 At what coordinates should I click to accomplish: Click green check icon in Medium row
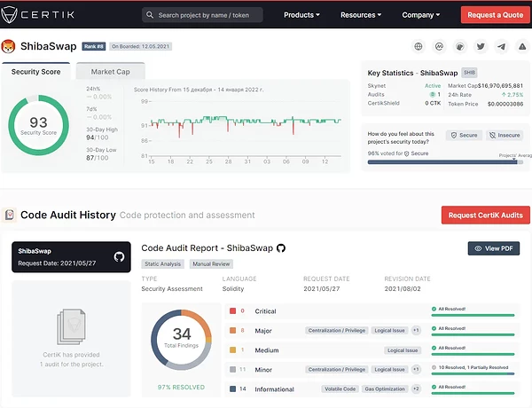[434, 348]
